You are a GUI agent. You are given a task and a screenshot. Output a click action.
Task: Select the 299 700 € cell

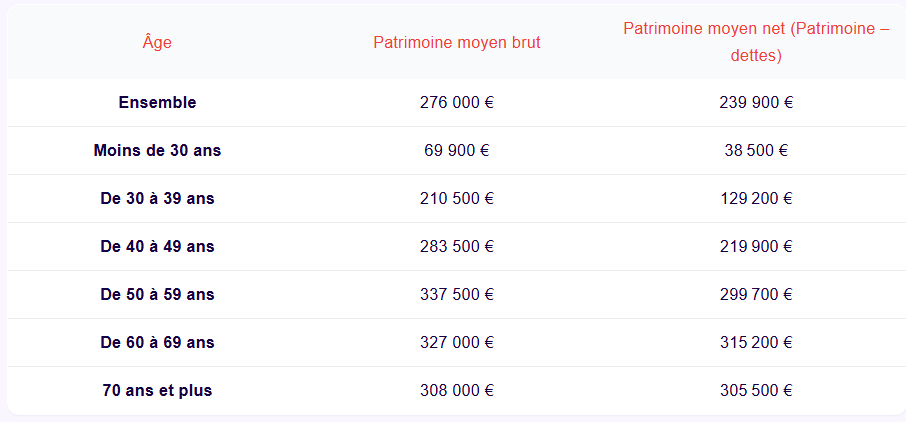click(756, 295)
